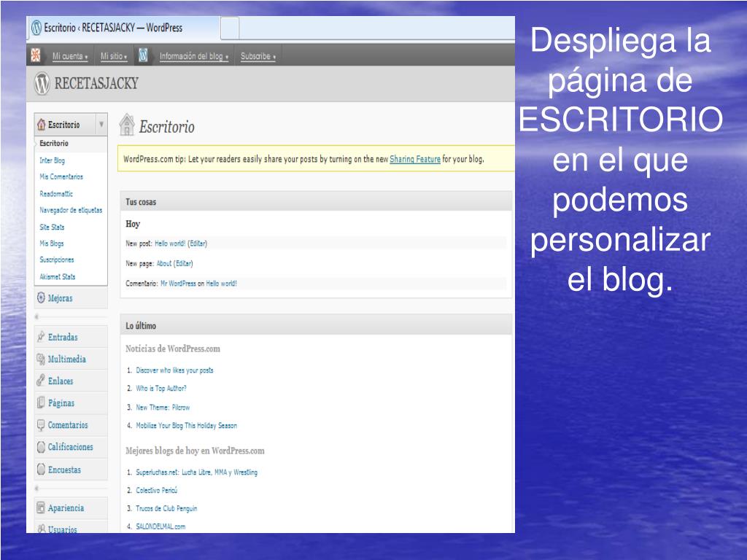
Task: Click the Encuestas sidebar icon
Action: (x=41, y=469)
